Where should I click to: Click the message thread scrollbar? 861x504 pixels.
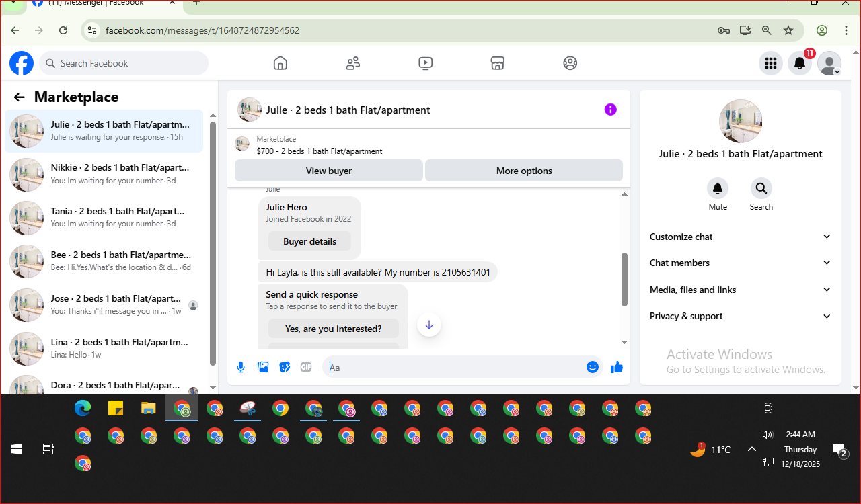[x=624, y=279]
